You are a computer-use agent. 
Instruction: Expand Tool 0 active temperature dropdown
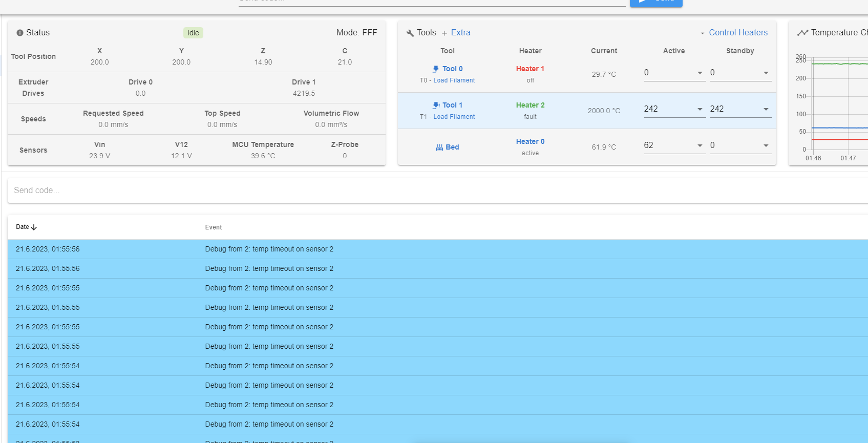[x=700, y=73]
